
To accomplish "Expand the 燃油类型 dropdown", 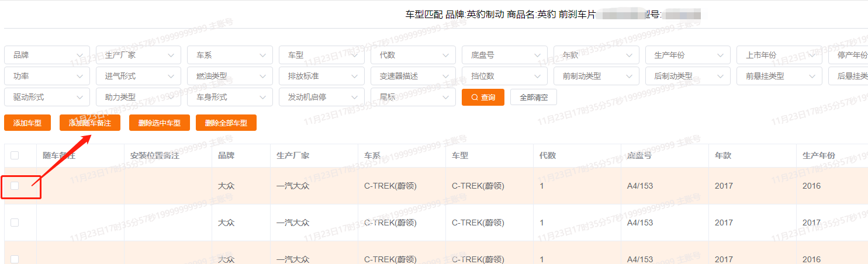I will pyautogui.click(x=230, y=76).
